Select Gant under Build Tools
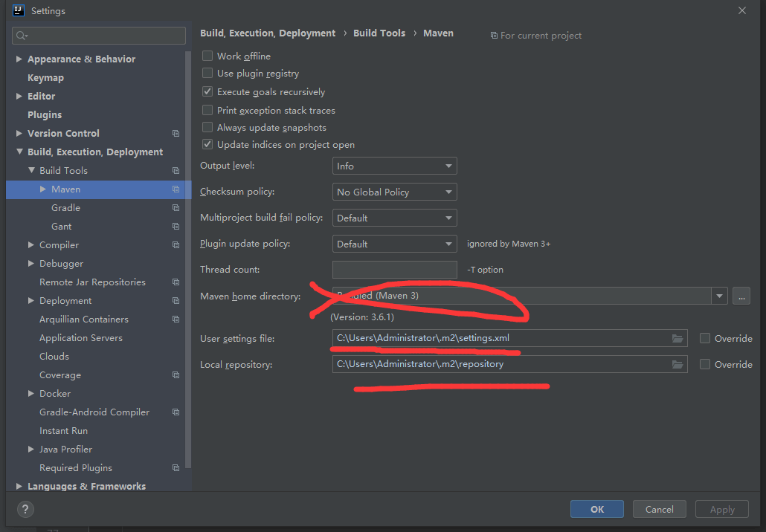766x532 pixels. click(62, 227)
